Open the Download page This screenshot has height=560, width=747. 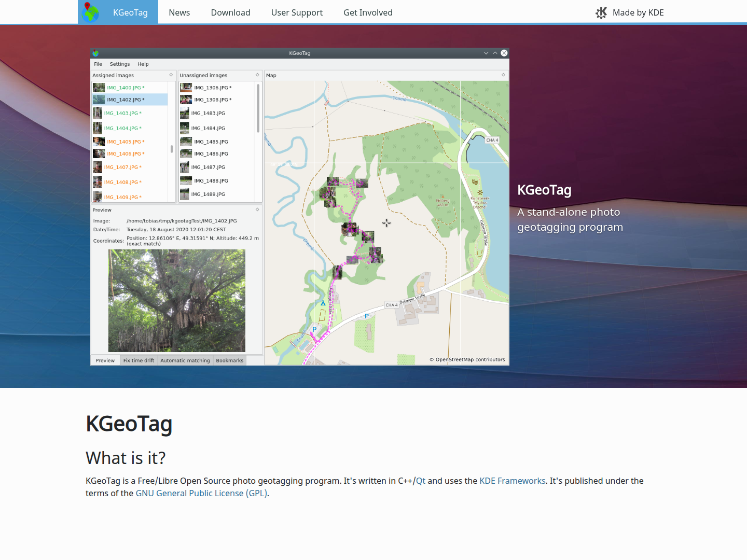[231, 12]
